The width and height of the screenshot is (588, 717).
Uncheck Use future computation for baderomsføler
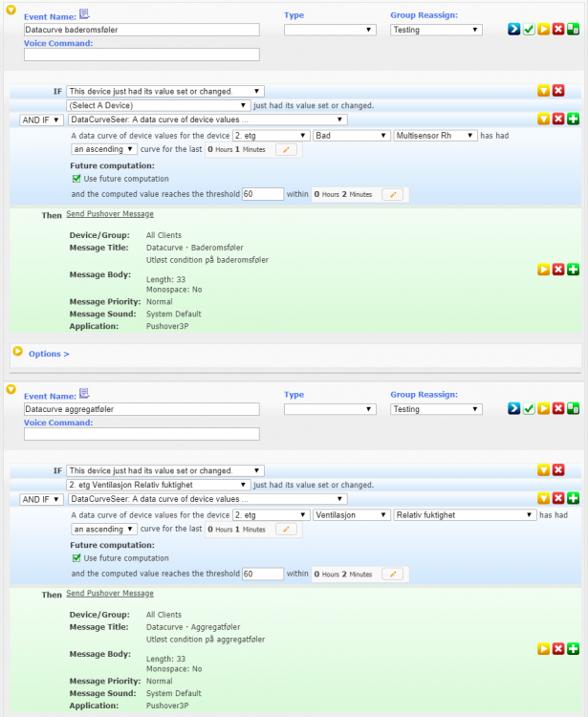(76, 179)
